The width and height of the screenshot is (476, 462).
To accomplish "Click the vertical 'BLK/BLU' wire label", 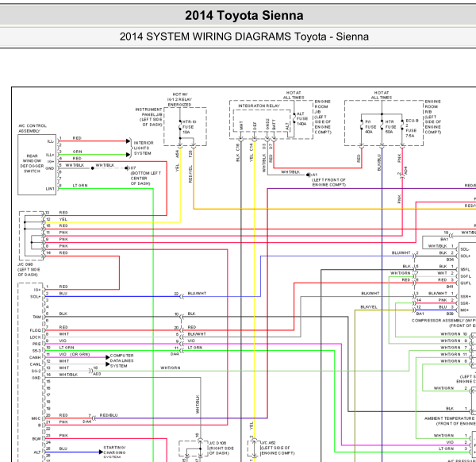I will tap(379, 162).
